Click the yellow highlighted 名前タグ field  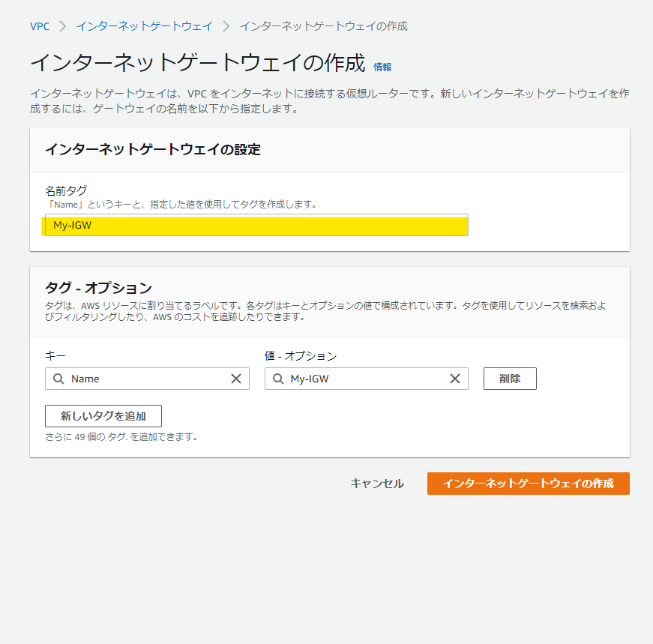tap(256, 225)
